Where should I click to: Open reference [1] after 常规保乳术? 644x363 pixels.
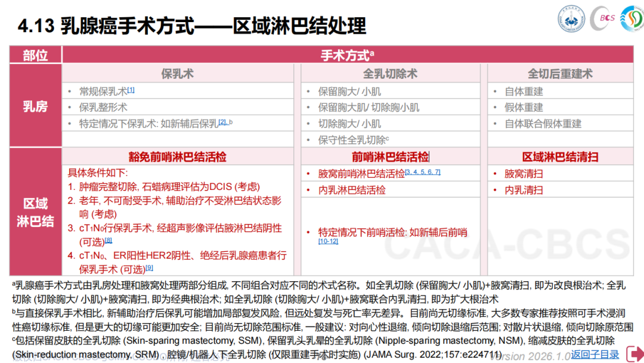(x=131, y=90)
